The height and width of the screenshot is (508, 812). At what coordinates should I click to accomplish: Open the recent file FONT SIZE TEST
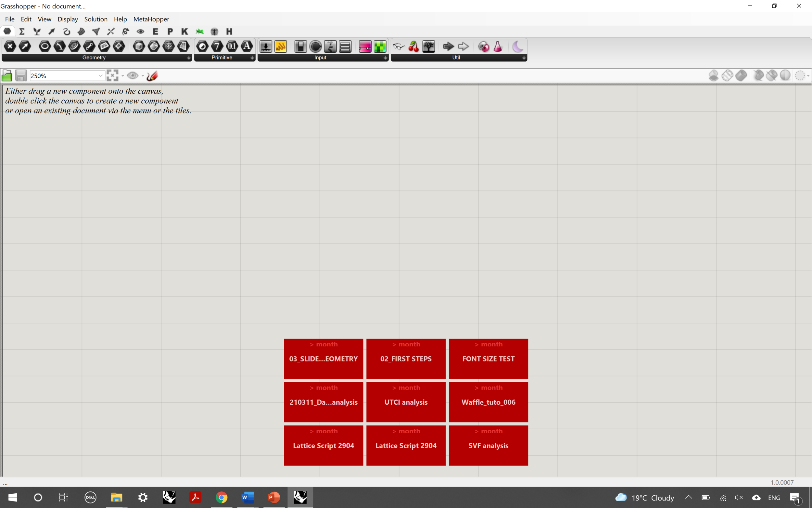tap(488, 358)
